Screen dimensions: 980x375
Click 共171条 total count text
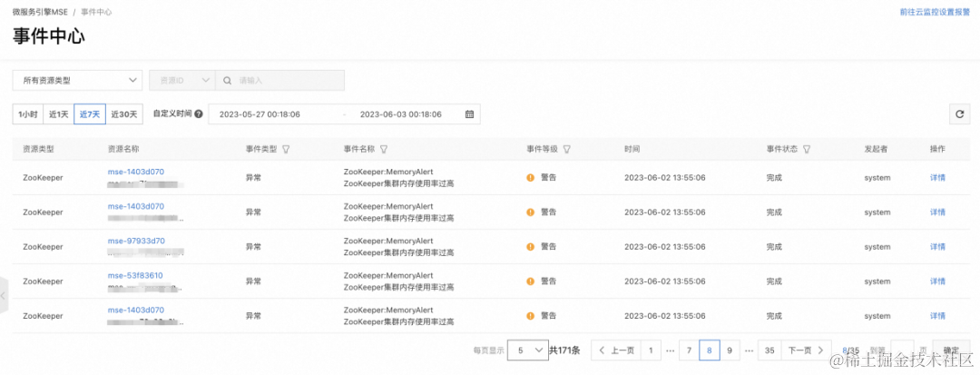pyautogui.click(x=564, y=350)
